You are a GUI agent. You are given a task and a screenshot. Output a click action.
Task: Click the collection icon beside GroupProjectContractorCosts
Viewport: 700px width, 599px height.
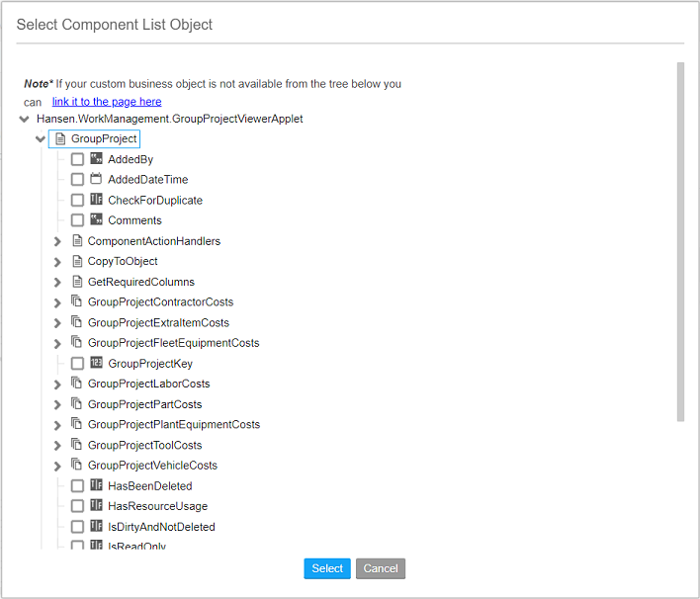pos(77,302)
